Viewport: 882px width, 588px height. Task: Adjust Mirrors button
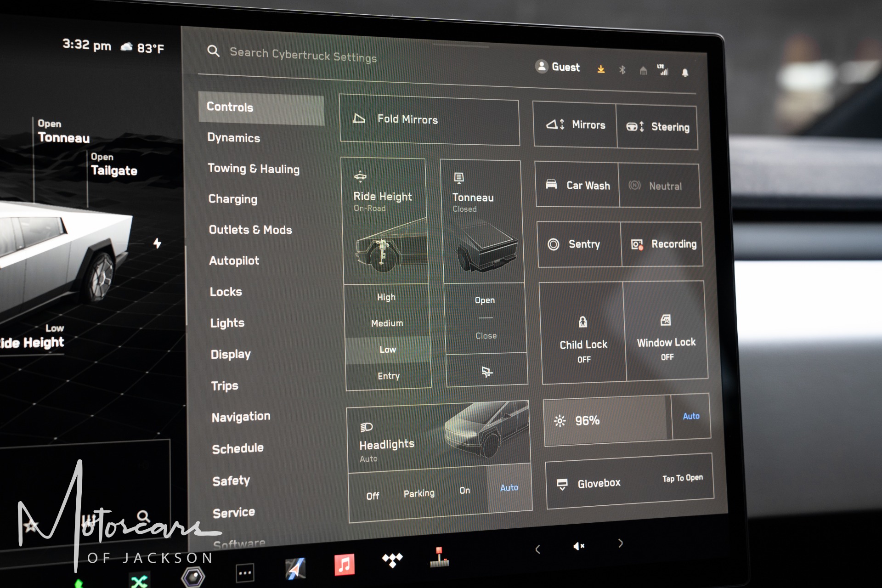click(x=575, y=124)
